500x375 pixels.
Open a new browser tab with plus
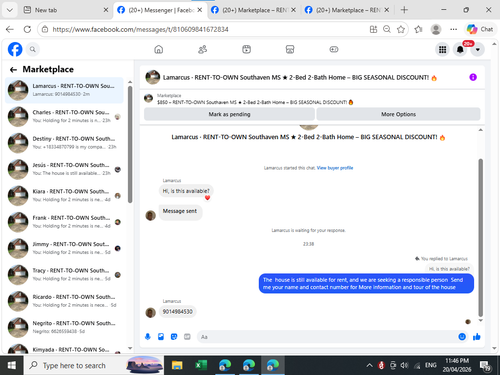pos(404,10)
